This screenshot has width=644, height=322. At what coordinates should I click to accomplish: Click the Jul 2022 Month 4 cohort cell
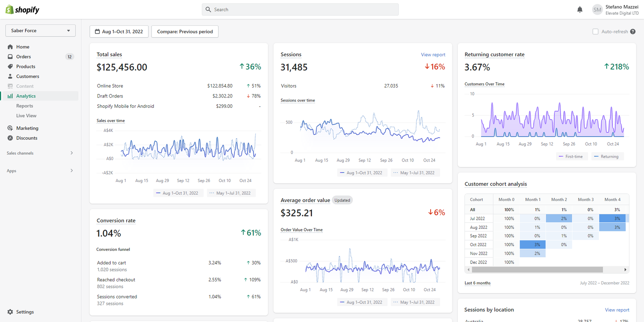coord(612,219)
